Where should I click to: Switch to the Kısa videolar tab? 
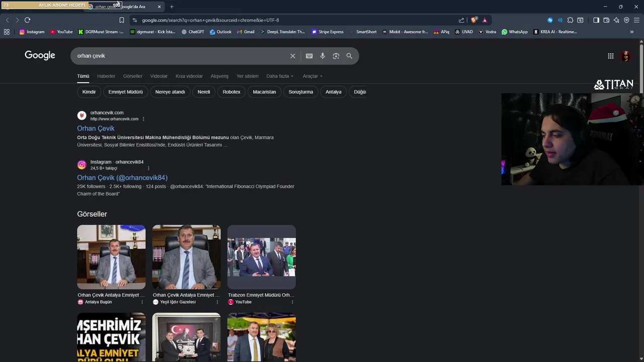pos(189,76)
